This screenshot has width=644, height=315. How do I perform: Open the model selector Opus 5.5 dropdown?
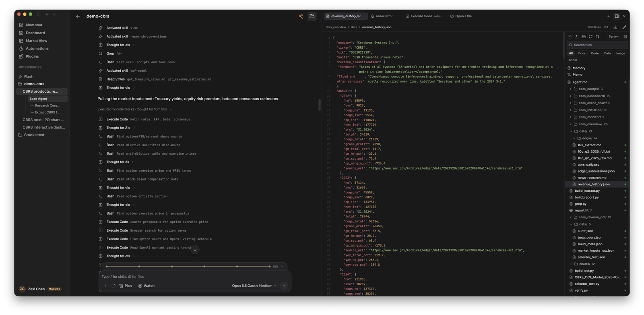click(254, 286)
